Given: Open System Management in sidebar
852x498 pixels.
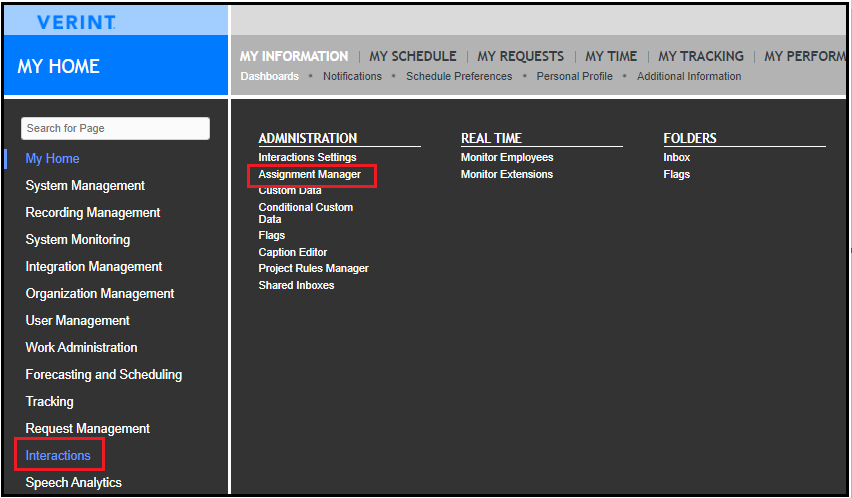Looking at the screenshot, I should click(x=85, y=186).
